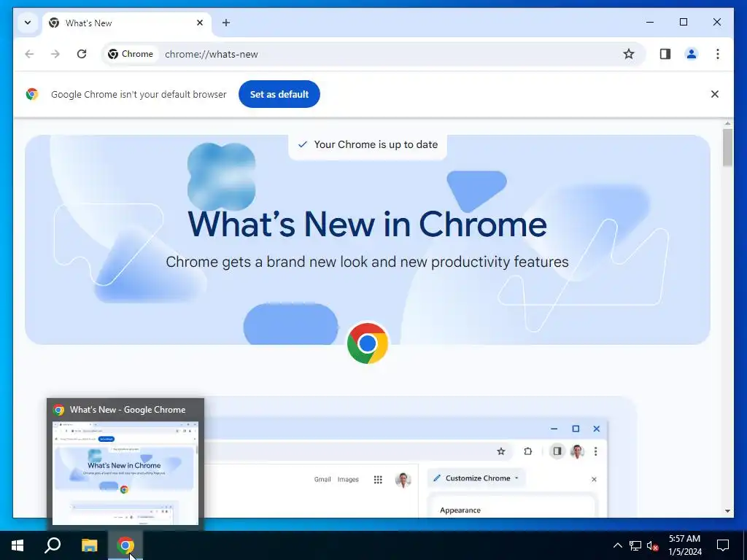Click the Chrome site info chip
This screenshot has height=560, width=747.
pyautogui.click(x=131, y=54)
